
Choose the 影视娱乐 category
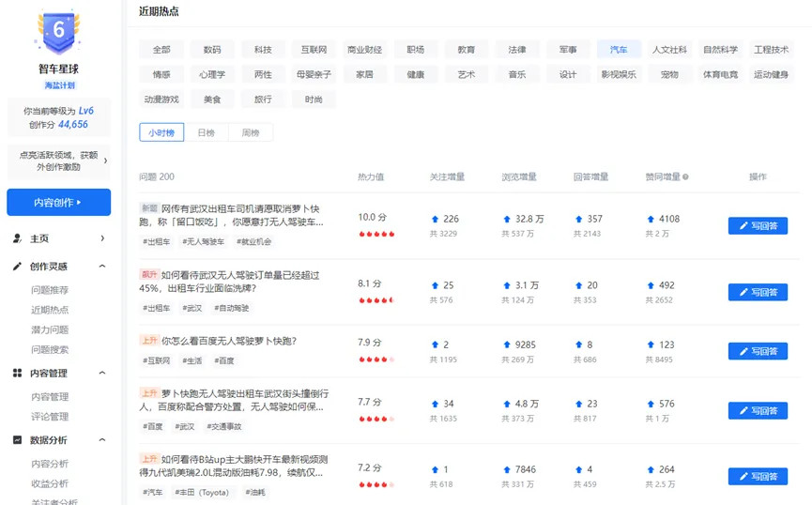(619, 74)
